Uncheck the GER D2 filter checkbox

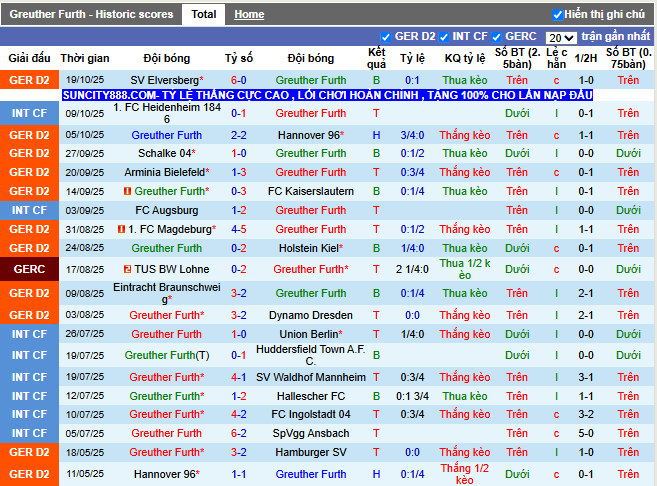pos(386,37)
